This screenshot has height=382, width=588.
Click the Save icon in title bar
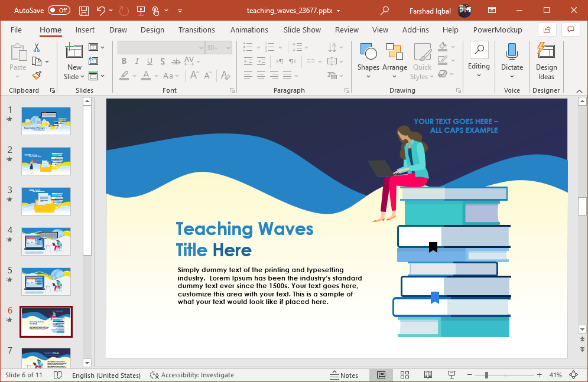tap(84, 10)
